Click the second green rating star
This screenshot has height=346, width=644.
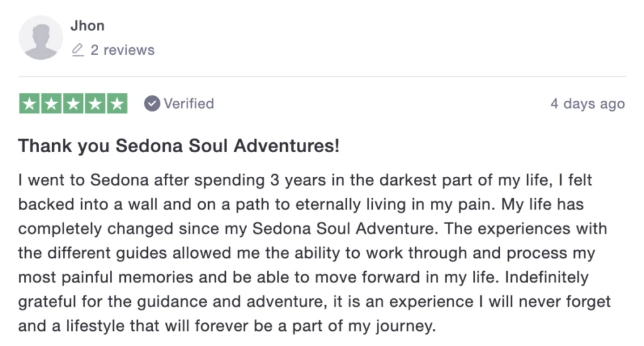52,104
